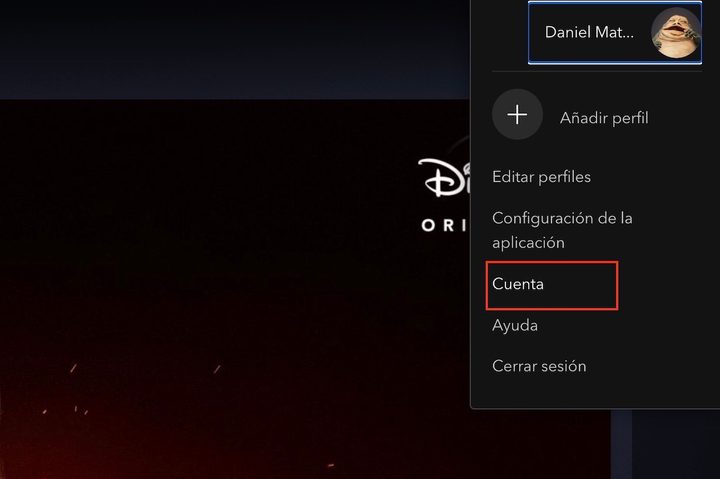Screen dimensions: 720x479
Task: Click the divider line under the profile card
Action: coord(597,72)
